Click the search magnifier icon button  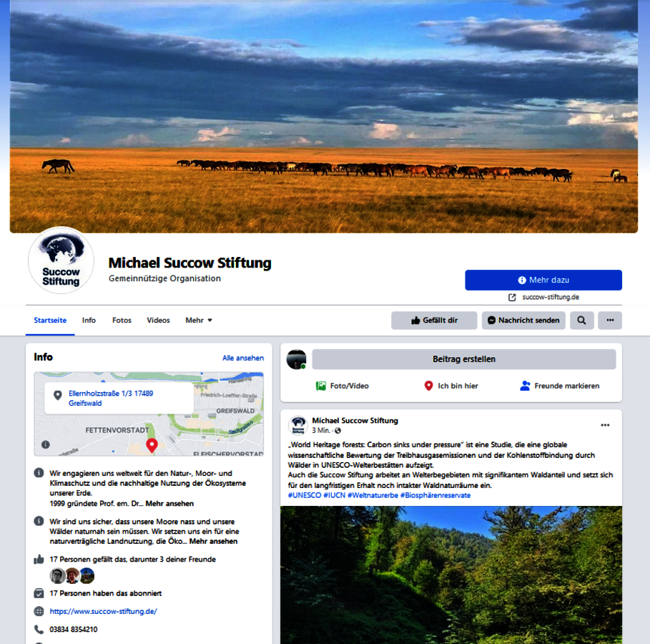coord(581,321)
